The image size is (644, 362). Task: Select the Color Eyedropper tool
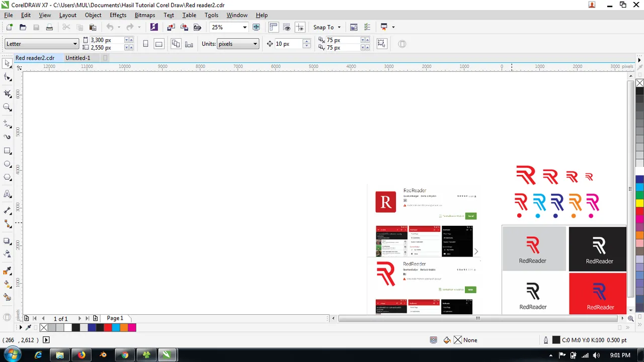coord(8,271)
